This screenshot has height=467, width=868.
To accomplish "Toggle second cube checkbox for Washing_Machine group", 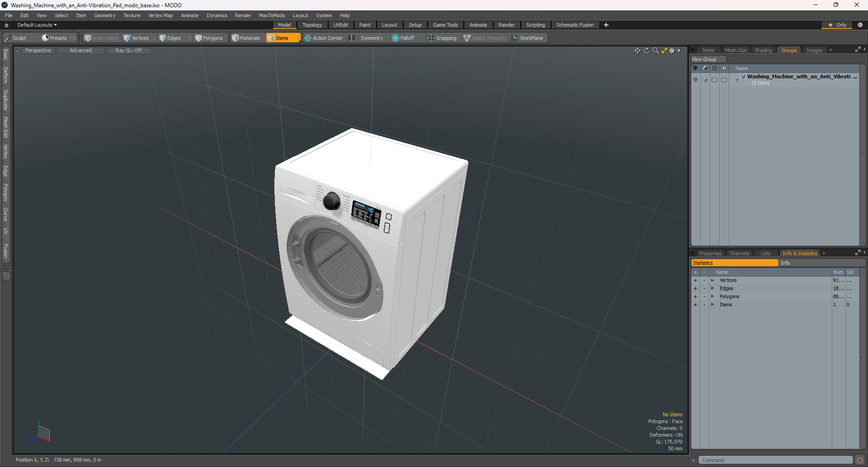I will pos(724,80).
